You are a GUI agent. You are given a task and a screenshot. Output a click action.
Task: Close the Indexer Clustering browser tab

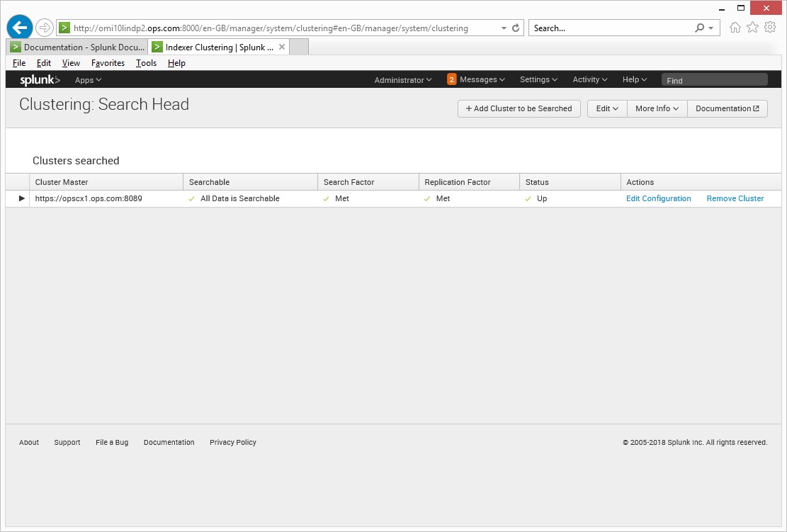[282, 47]
